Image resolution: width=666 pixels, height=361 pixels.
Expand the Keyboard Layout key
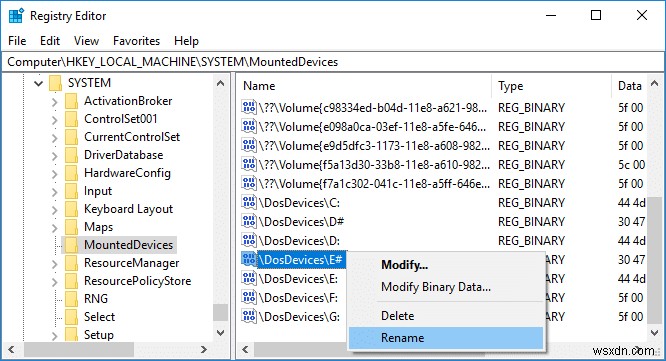pos(54,210)
